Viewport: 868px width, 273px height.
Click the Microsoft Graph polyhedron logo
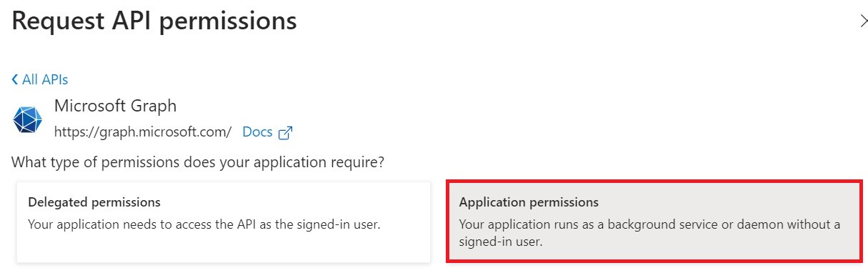click(x=28, y=119)
